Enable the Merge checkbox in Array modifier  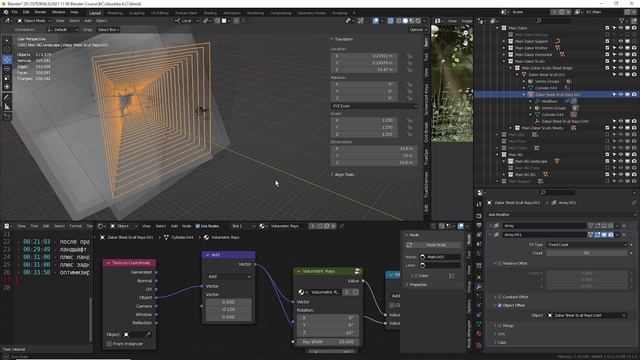pos(500,326)
